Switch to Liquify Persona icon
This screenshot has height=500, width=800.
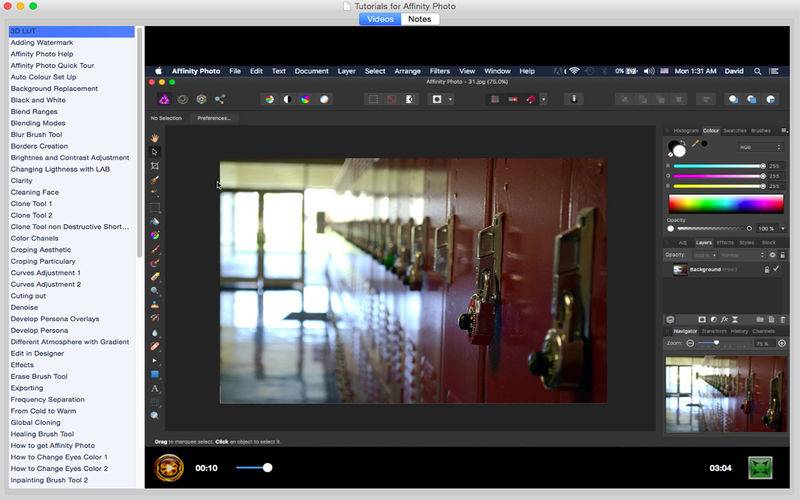tap(183, 99)
